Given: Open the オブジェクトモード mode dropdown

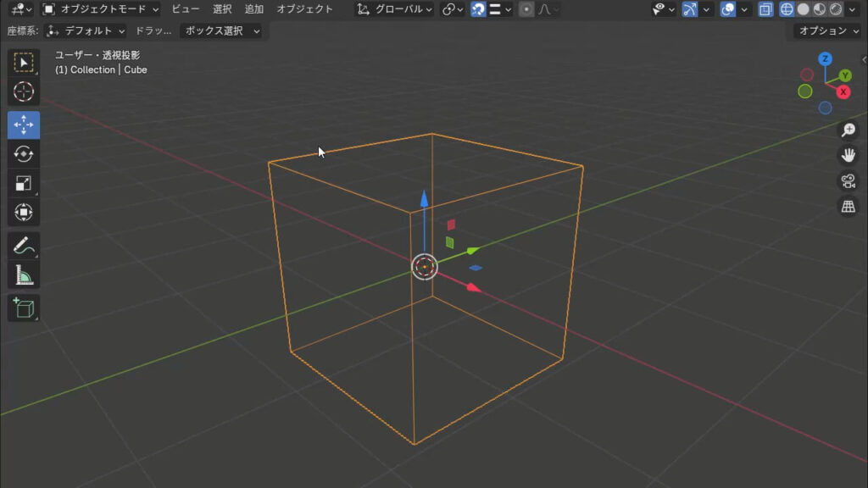Looking at the screenshot, I should click(100, 8).
